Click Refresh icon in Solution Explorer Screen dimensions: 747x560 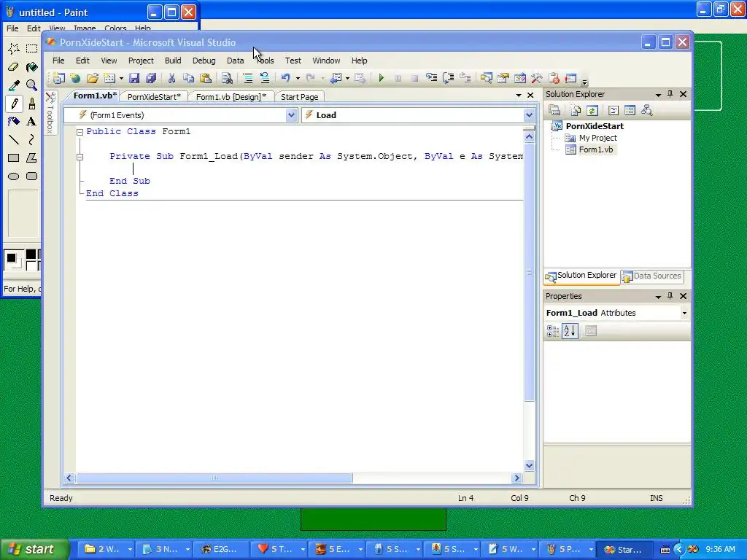(x=592, y=111)
